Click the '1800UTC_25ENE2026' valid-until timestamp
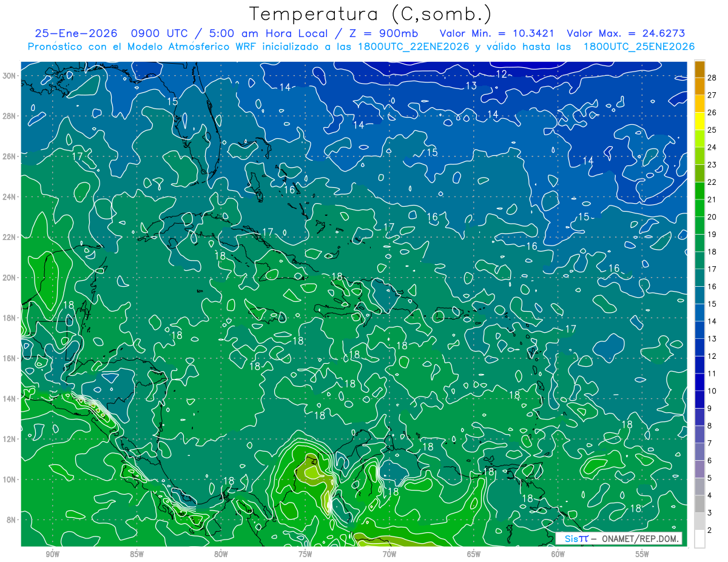This screenshot has height=562, width=728. 639,47
